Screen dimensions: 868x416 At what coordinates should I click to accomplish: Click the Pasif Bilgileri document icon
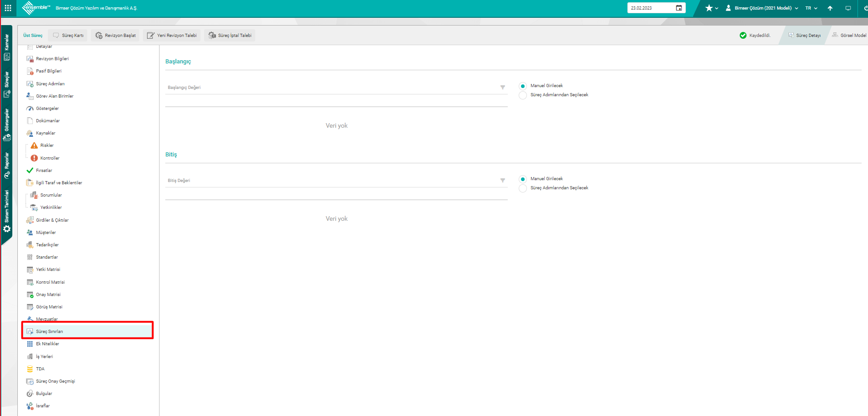pyautogui.click(x=30, y=71)
